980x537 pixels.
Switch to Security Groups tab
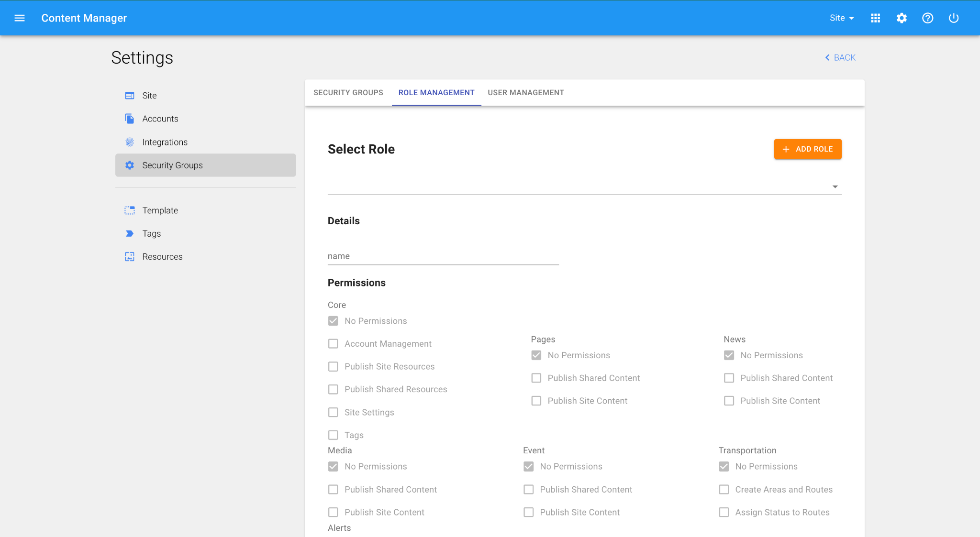(348, 93)
